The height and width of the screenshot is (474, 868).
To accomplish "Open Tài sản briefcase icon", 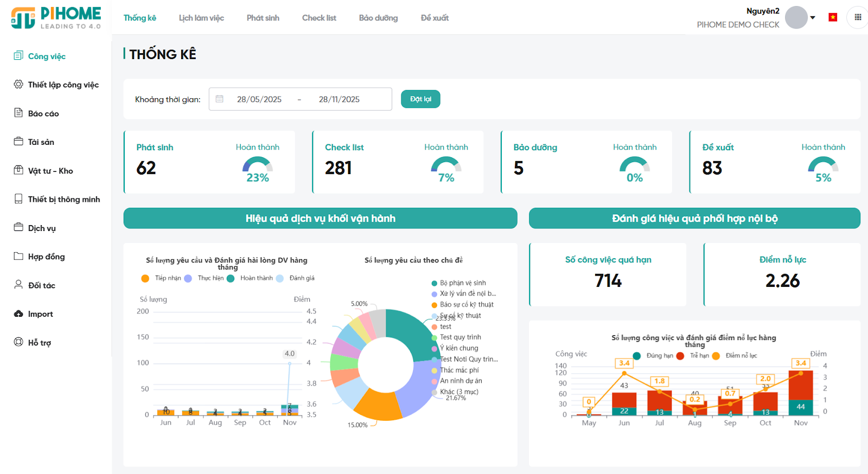I will point(18,142).
